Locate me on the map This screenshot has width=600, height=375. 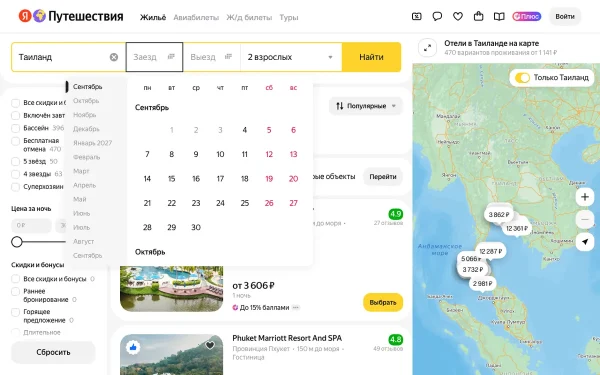point(585,241)
